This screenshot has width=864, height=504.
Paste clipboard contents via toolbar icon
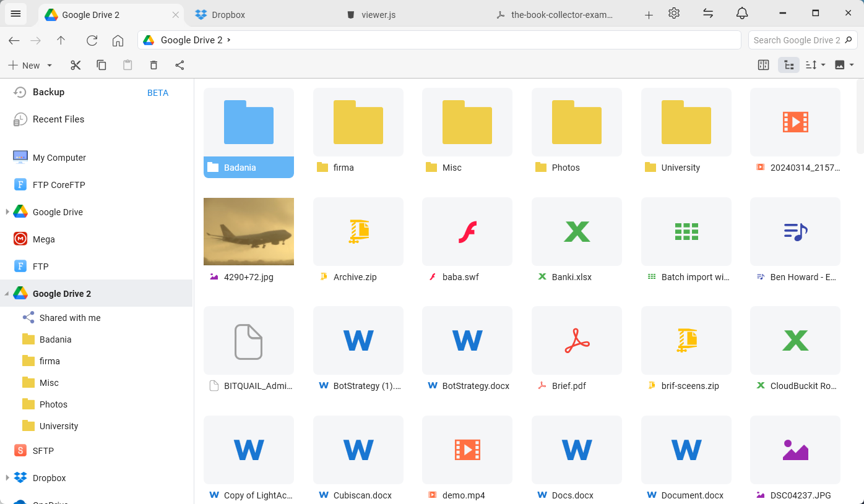click(x=127, y=65)
